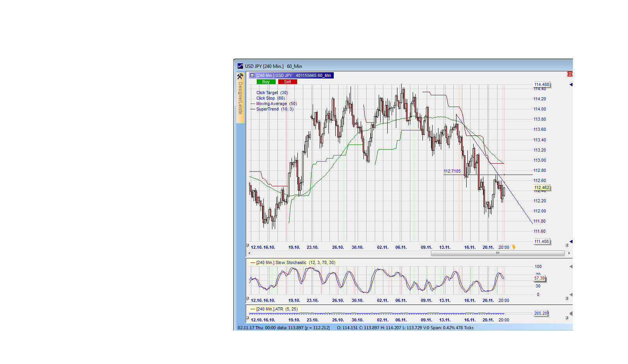Click the horizontal chart scrollbar thumb
Image resolution: width=628 pixels, height=364 pixels.
pos(498,253)
